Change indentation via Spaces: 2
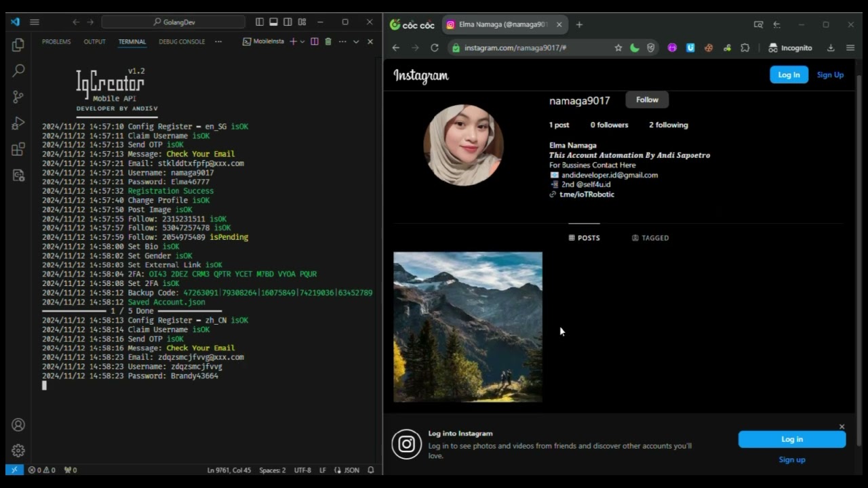 point(273,470)
